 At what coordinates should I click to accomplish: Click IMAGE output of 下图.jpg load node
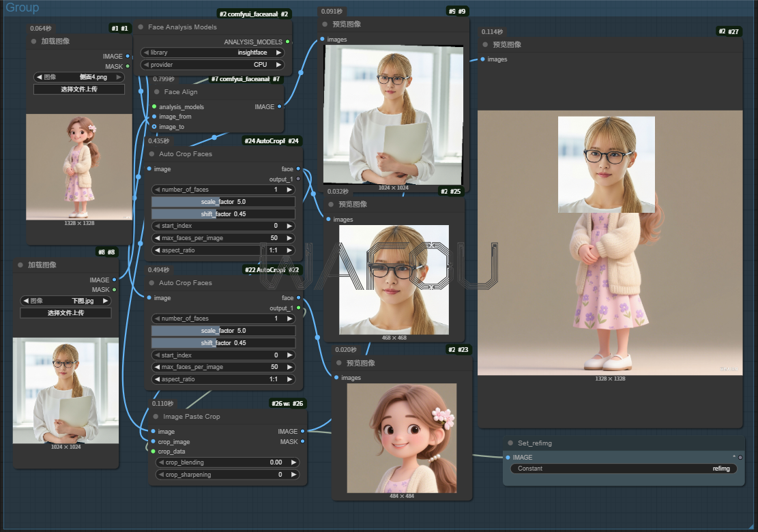coord(114,280)
